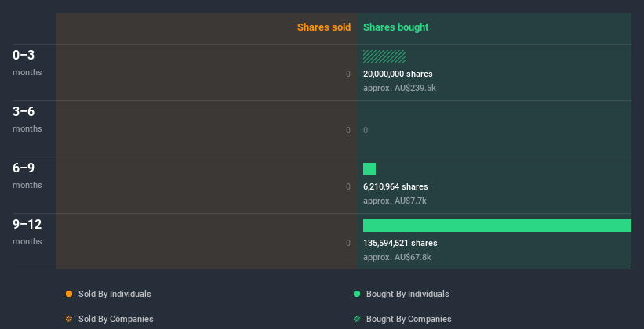The height and width of the screenshot is (329, 644).
Task: Click the 9–12 months row label
Action: 27,232
